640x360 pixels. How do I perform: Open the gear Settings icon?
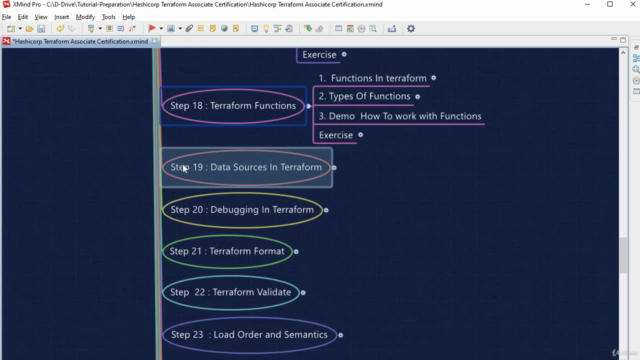[411, 29]
